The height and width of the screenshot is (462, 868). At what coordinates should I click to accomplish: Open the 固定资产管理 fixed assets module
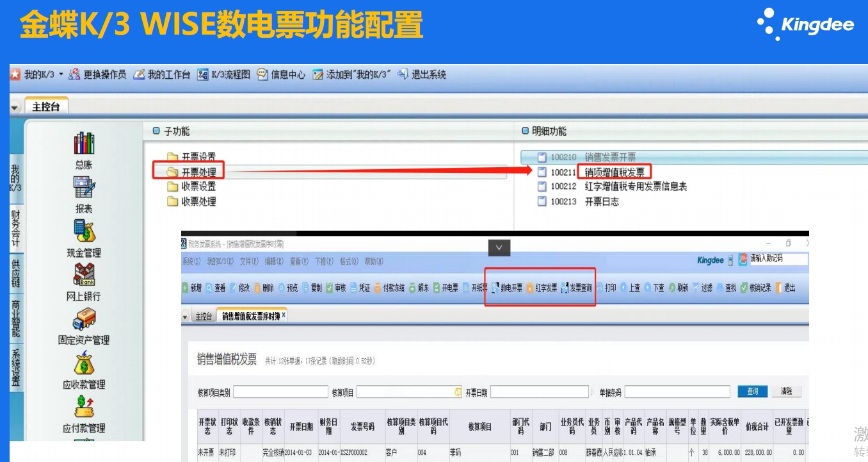click(84, 326)
